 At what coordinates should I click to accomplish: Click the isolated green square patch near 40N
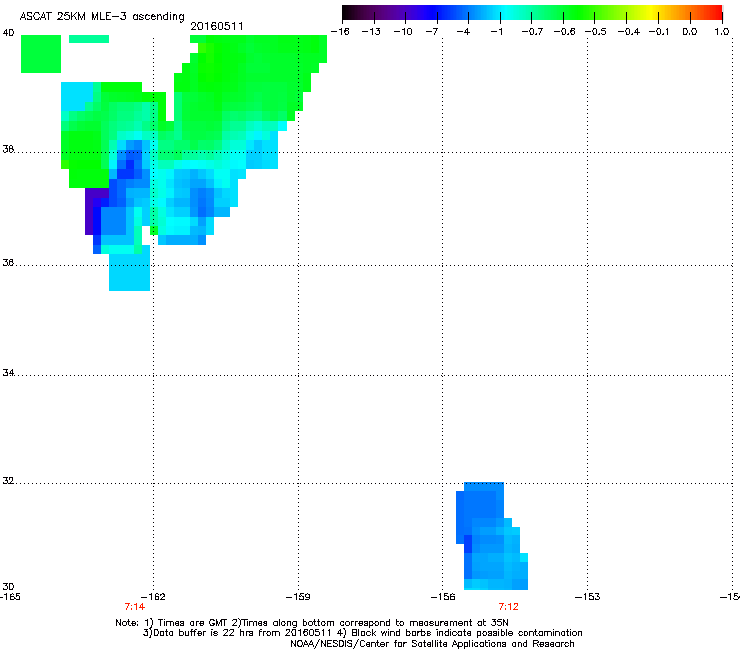click(41, 54)
